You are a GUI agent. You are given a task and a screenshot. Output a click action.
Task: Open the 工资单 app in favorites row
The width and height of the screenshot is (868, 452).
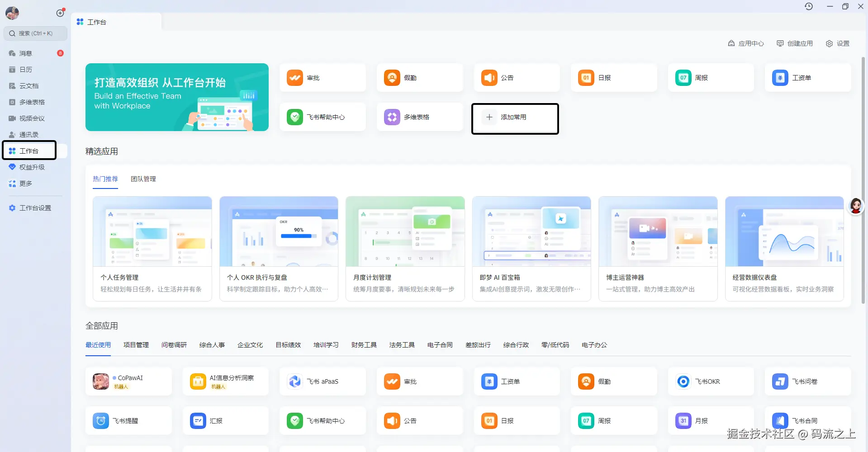point(808,78)
